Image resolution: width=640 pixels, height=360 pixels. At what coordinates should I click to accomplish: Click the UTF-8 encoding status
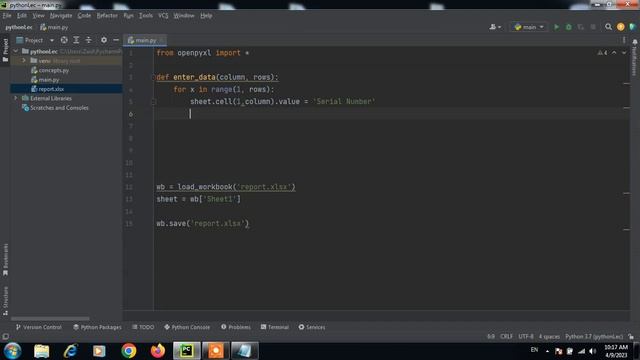[x=526, y=337]
